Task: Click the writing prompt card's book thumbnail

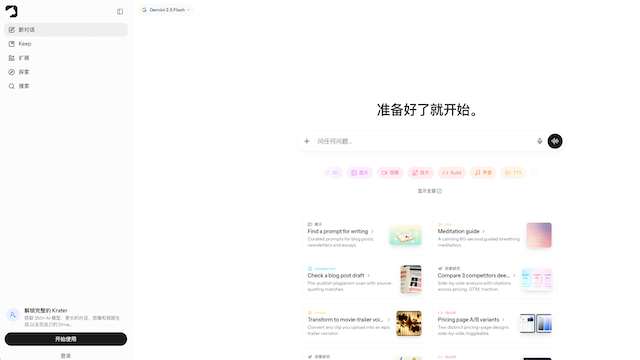Action: coord(405,235)
